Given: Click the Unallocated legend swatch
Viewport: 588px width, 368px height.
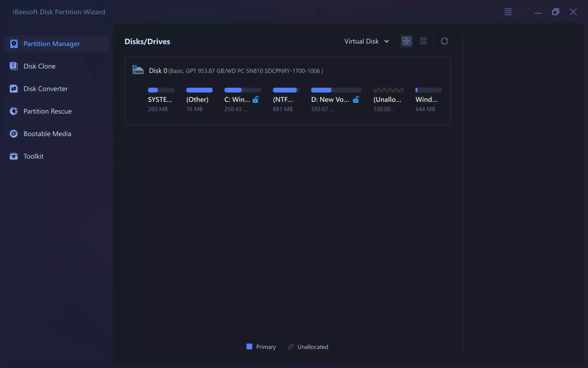Looking at the screenshot, I should pos(291,347).
